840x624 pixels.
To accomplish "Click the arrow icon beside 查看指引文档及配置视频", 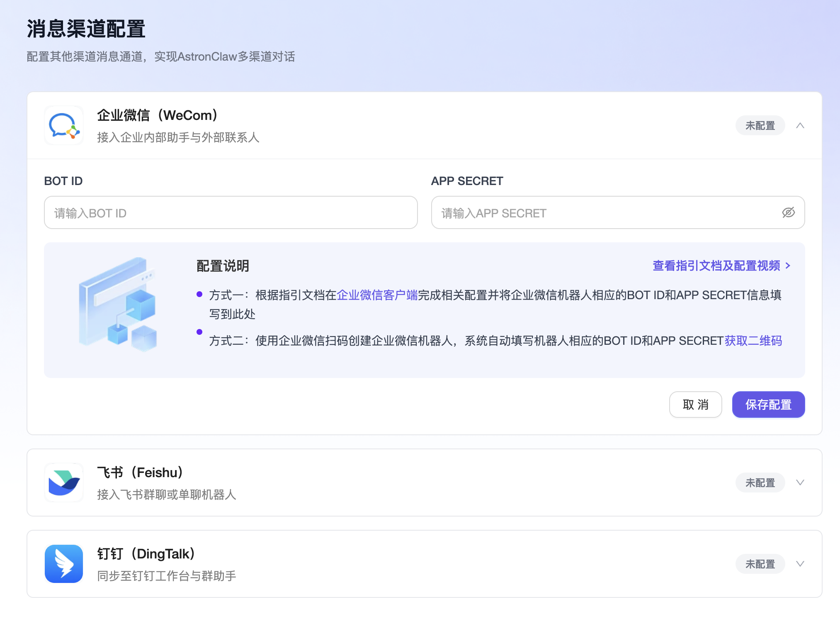I will point(788,266).
